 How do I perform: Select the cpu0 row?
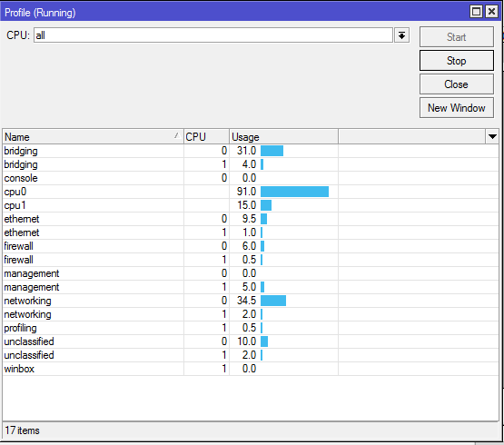[x=251, y=192]
